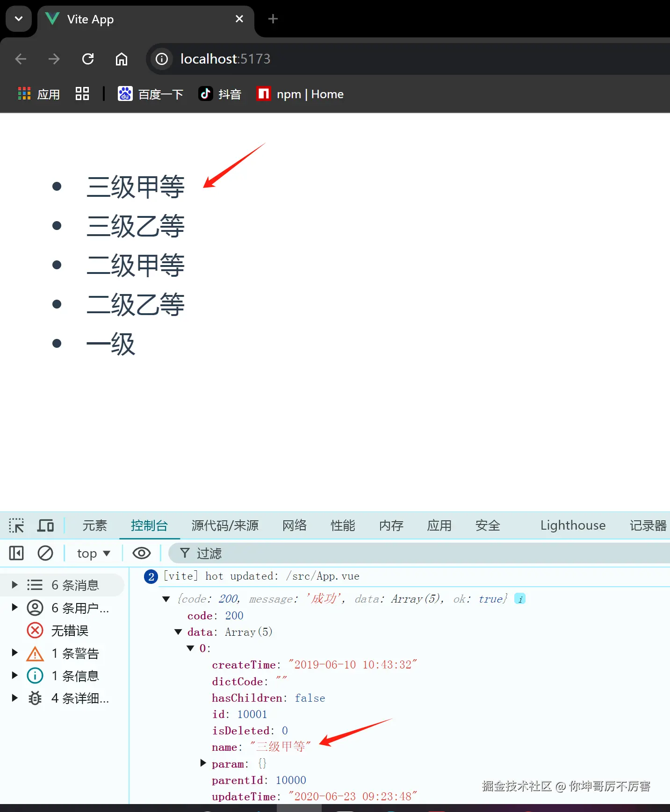
Task: Select the messages list icon
Action: click(35, 585)
